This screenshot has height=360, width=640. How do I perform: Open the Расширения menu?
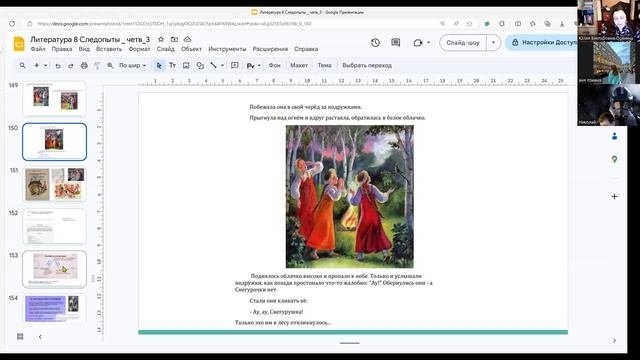pos(270,49)
